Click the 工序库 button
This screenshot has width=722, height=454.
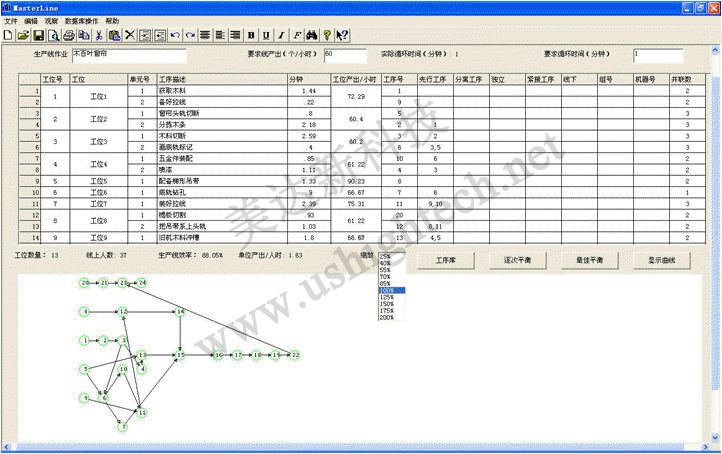[447, 260]
